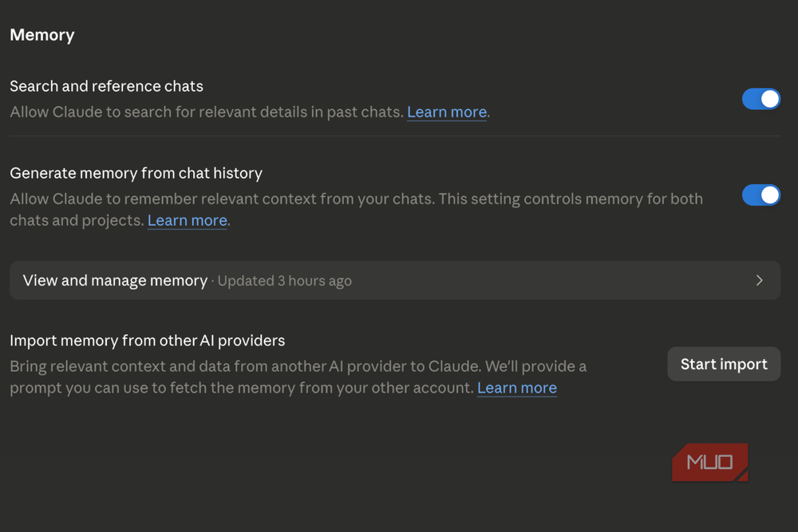
Task: Click the Start import button
Action: point(724,365)
